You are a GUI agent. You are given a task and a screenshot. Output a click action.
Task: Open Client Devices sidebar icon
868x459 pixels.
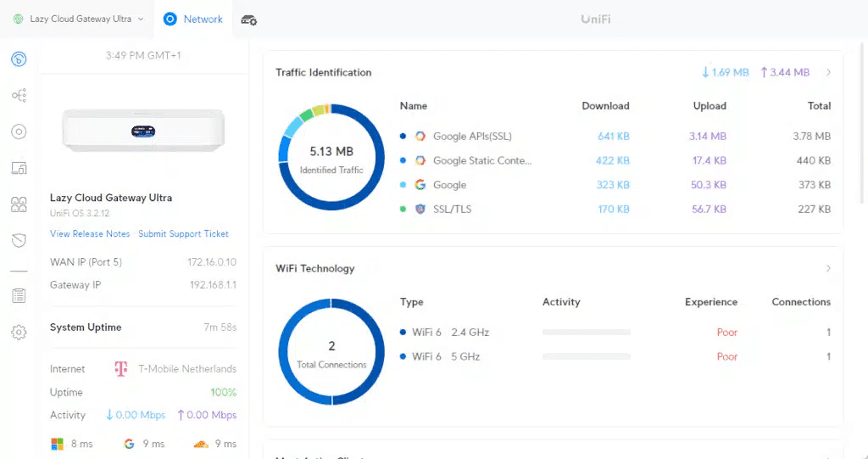point(19,168)
